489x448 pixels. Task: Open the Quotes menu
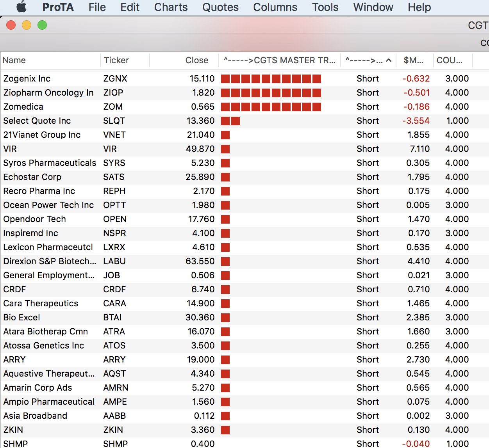[x=220, y=7]
